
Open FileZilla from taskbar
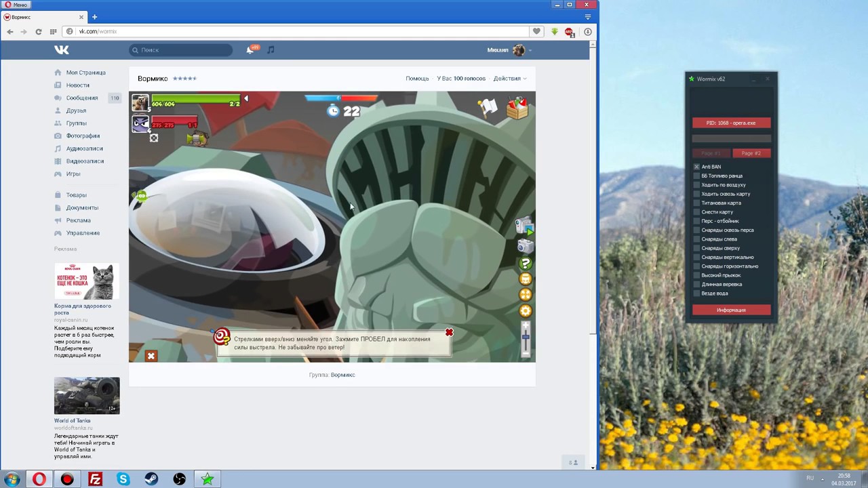95,479
